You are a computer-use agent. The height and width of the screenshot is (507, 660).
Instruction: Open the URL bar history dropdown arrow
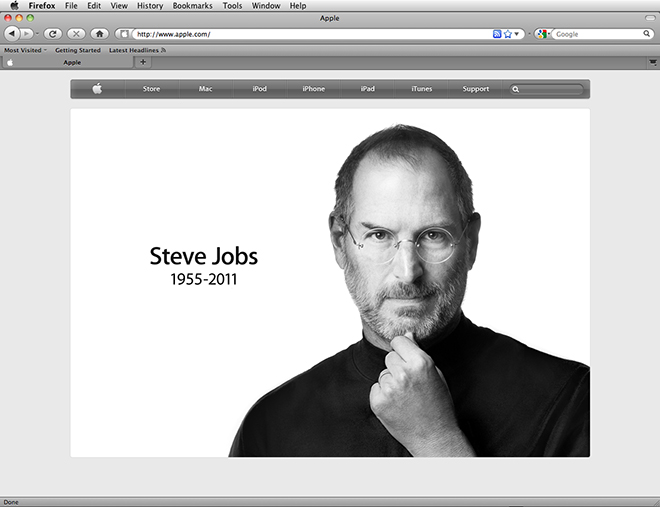tap(516, 34)
